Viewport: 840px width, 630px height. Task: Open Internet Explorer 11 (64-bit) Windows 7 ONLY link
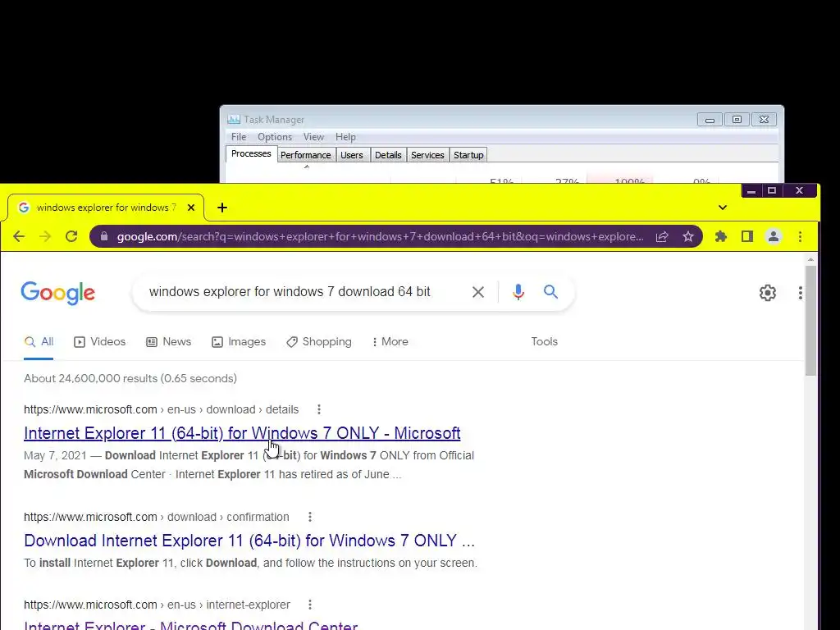(x=242, y=433)
